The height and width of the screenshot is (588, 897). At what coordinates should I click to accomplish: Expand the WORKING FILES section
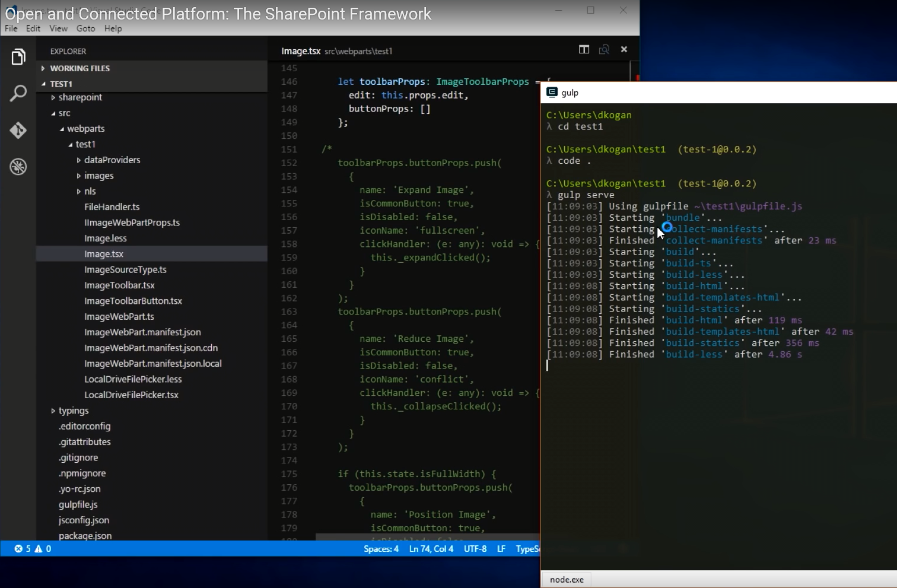tap(79, 68)
